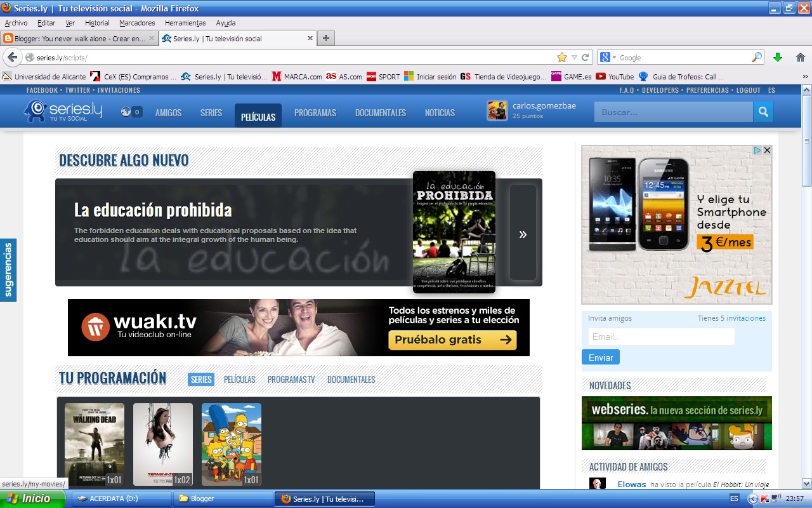The image size is (812, 508).
Task: Open the LOGOUT link
Action: click(749, 90)
